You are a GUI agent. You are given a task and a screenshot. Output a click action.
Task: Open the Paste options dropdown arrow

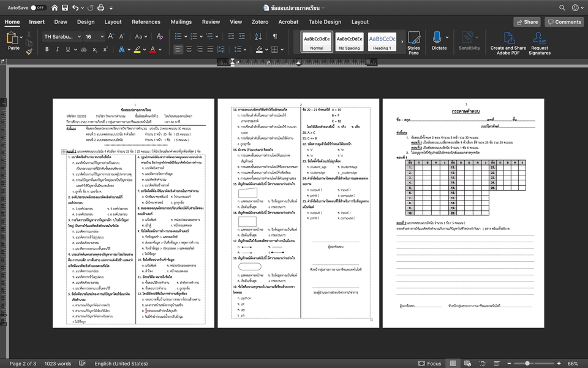pos(21,37)
